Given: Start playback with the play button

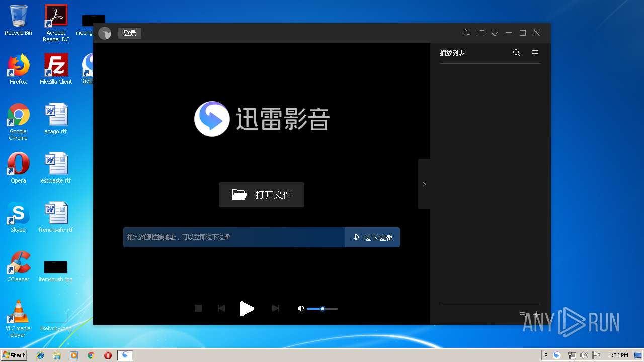Looking at the screenshot, I should [x=247, y=309].
